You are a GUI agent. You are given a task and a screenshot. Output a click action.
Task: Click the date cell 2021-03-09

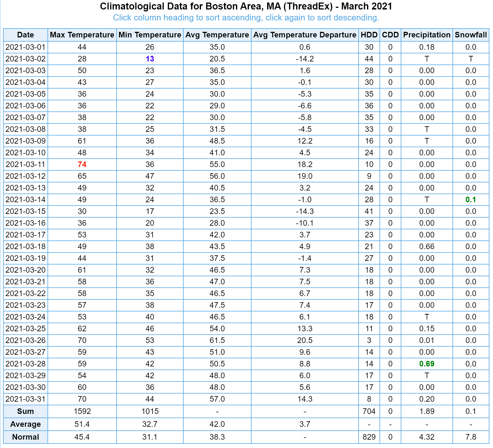coord(25,141)
